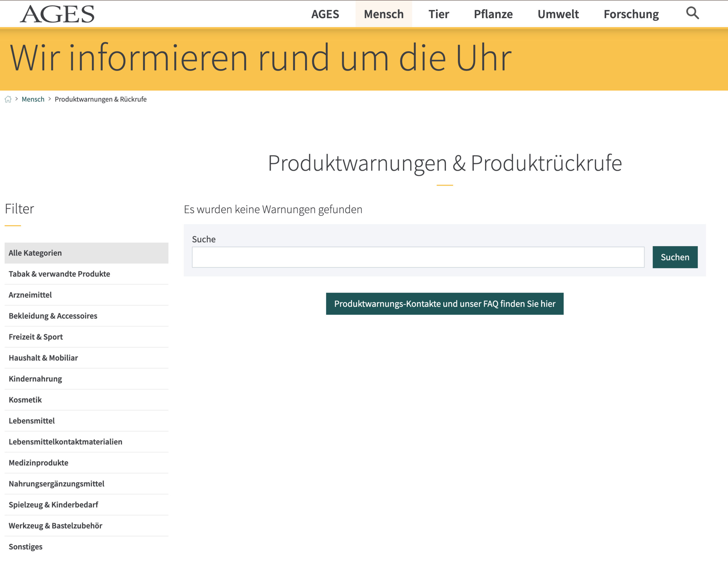Click the AGES logo
The width and height of the screenshot is (728, 586).
(57, 14)
